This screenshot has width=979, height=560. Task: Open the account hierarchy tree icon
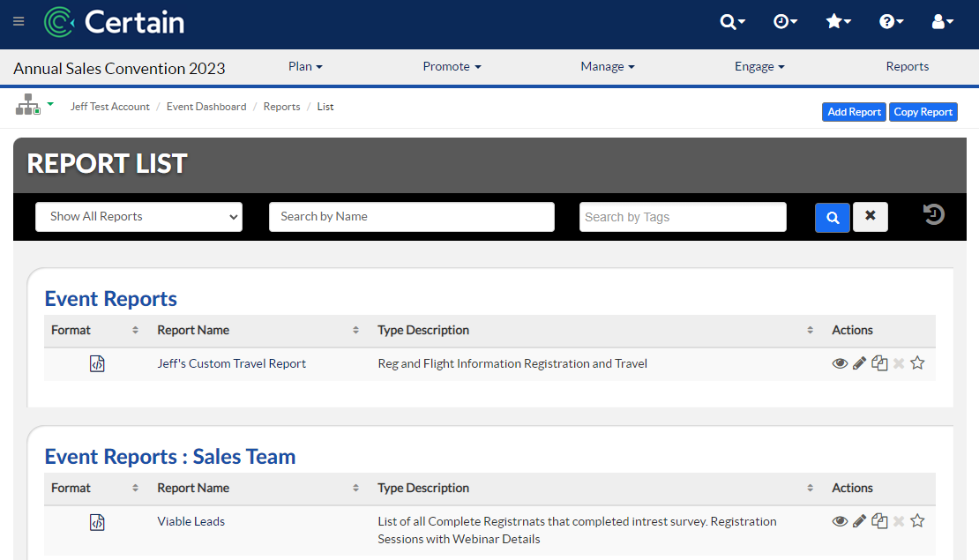point(28,104)
